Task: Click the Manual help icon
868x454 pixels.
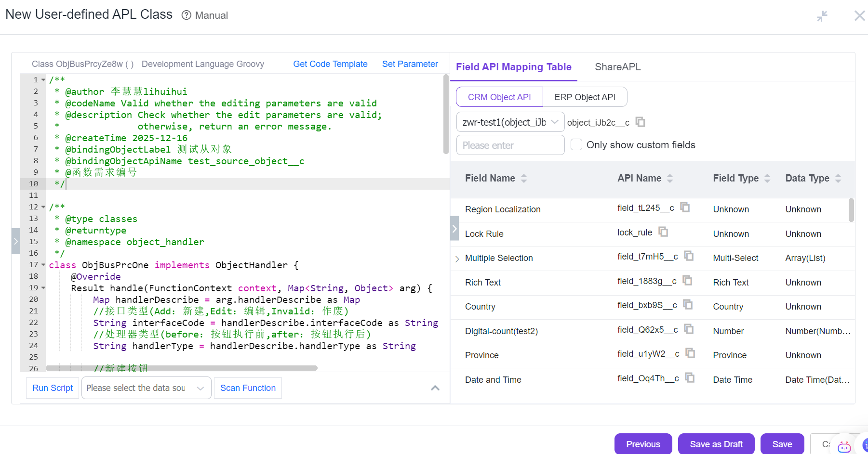Action: [187, 15]
